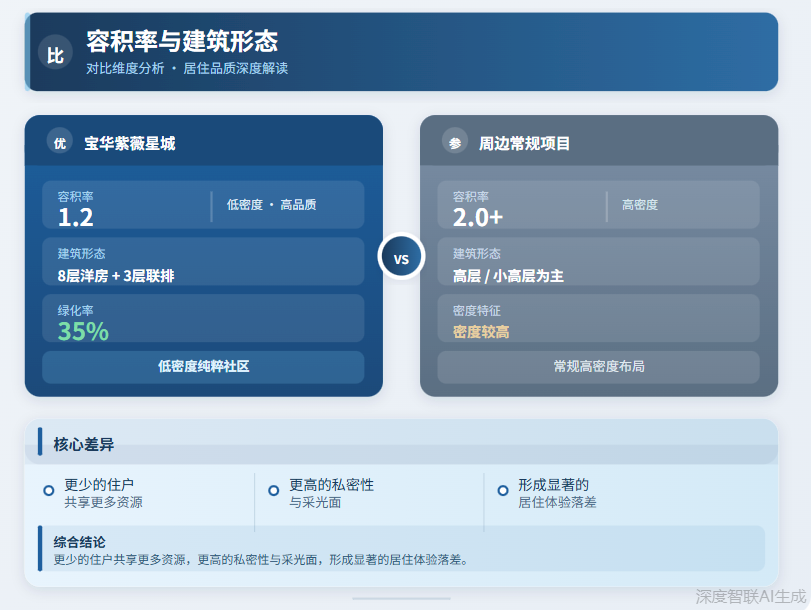Image resolution: width=811 pixels, height=610 pixels.
Task: Click bullet circle next to 更高的私密性
Action: coord(274,490)
